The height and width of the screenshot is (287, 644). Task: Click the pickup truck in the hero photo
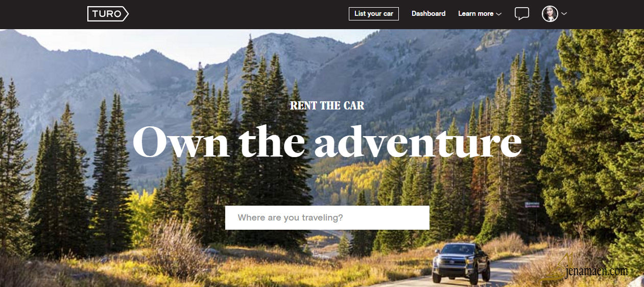pos(461,262)
